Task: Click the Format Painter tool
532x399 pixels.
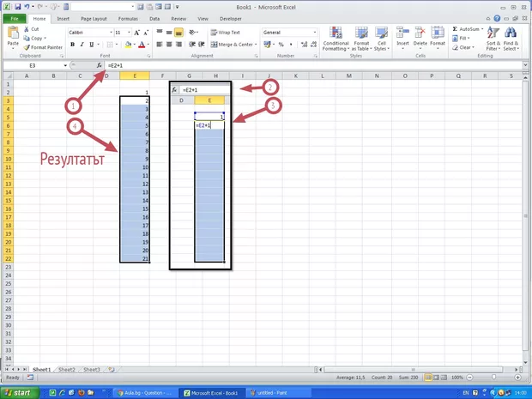Action: tap(45, 47)
